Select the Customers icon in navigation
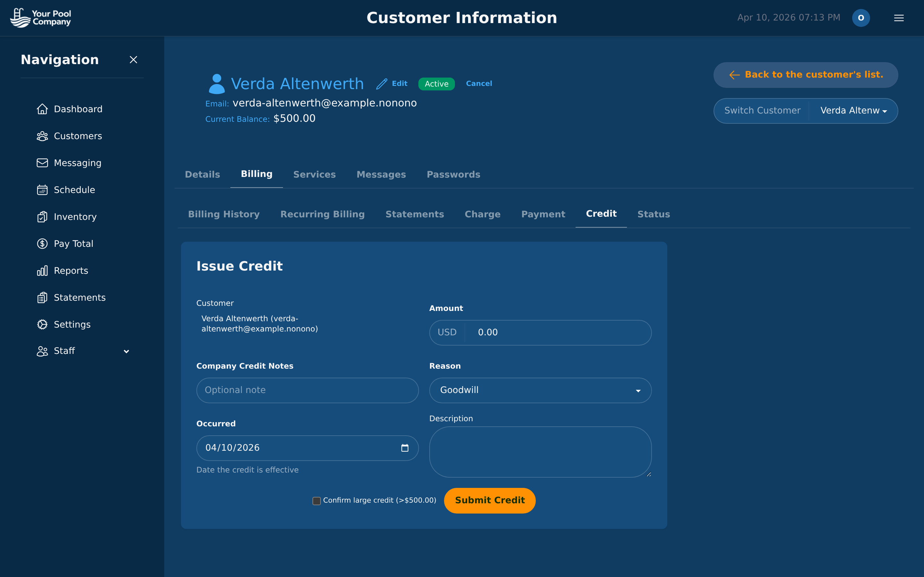 click(42, 136)
